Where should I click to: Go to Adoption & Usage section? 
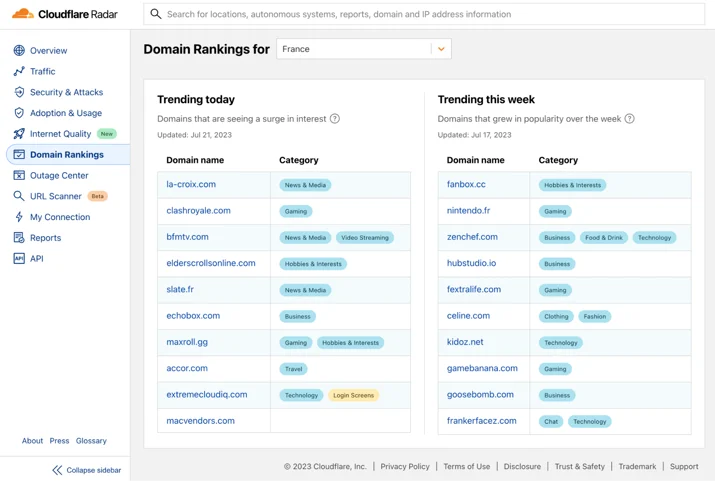click(x=66, y=113)
